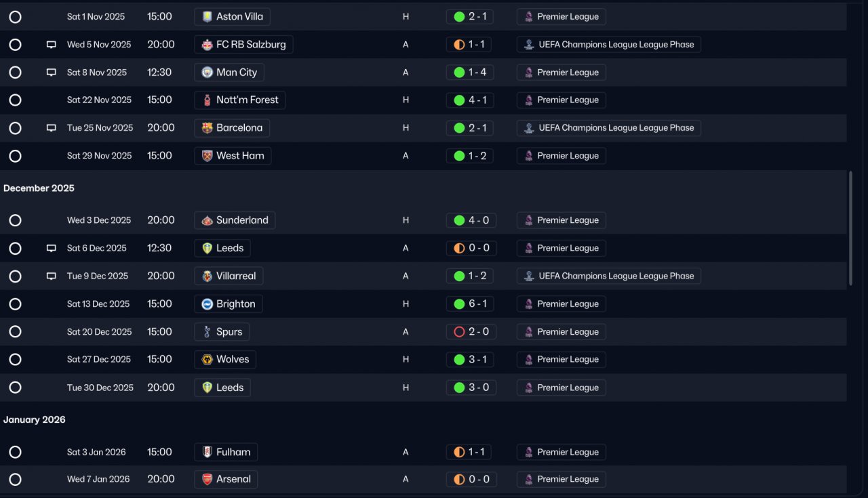Click the red loss circle on the Spurs result

pyautogui.click(x=459, y=332)
